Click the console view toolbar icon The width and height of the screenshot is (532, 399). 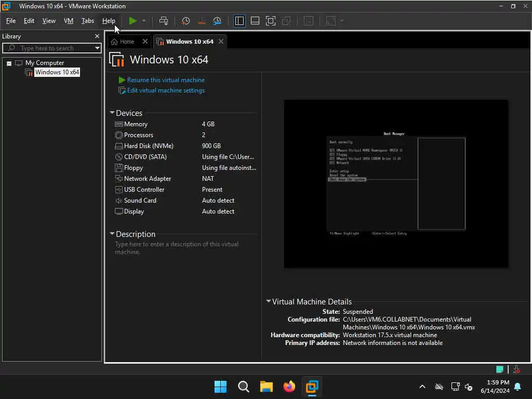click(x=309, y=21)
